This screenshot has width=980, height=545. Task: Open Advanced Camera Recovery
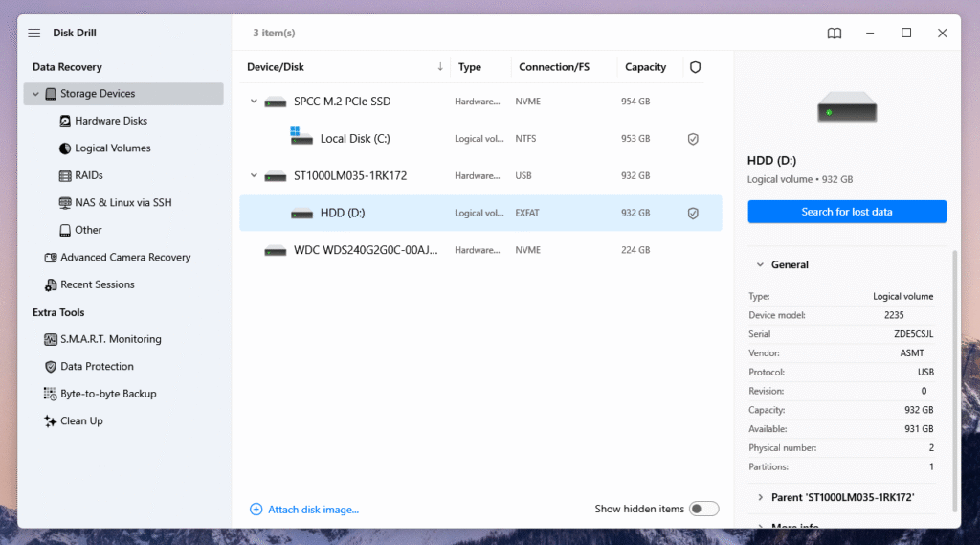coord(124,258)
